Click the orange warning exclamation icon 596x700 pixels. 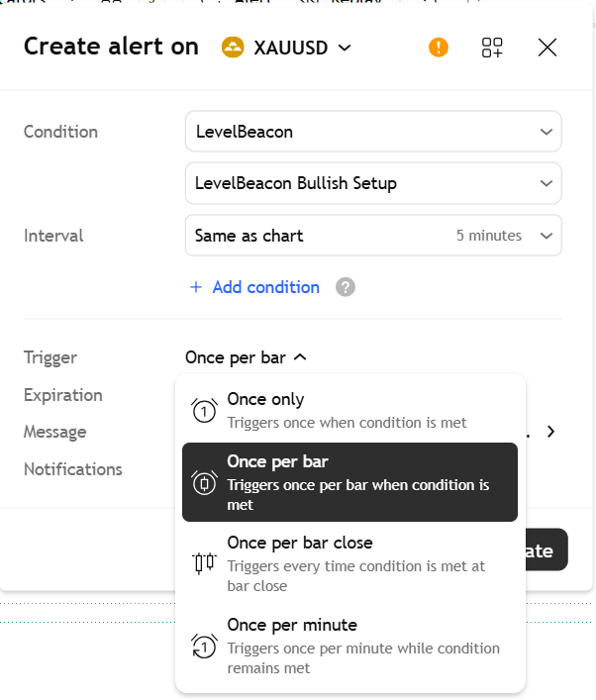click(438, 48)
